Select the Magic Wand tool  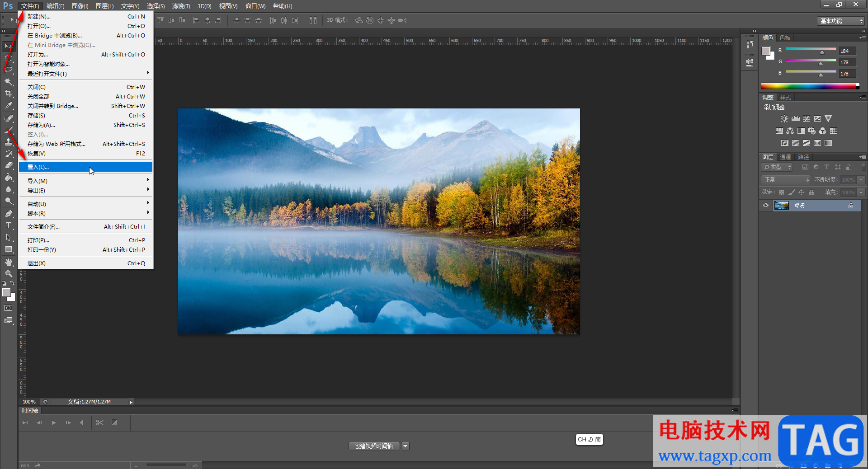point(9,82)
